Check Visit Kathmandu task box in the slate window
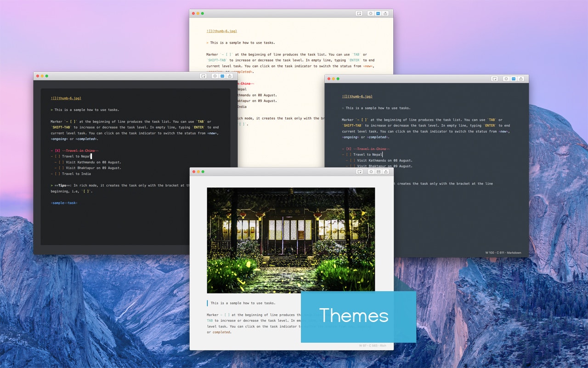 [352, 160]
